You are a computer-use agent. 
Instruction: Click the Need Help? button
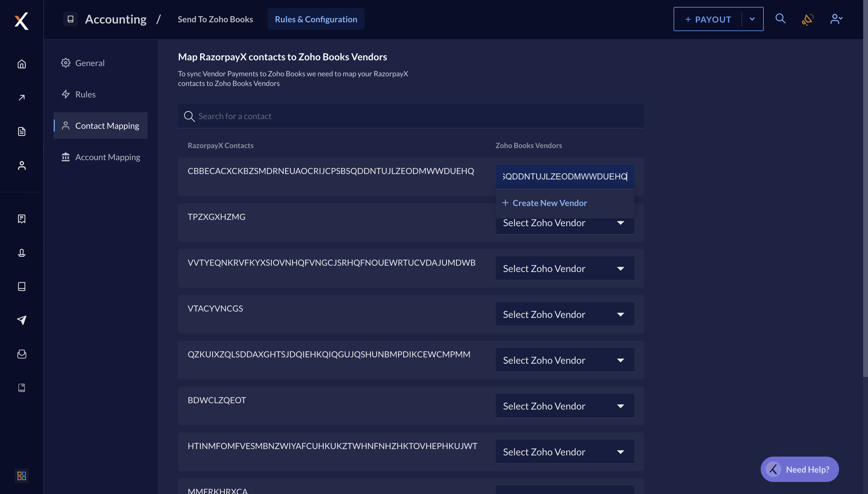click(800, 469)
